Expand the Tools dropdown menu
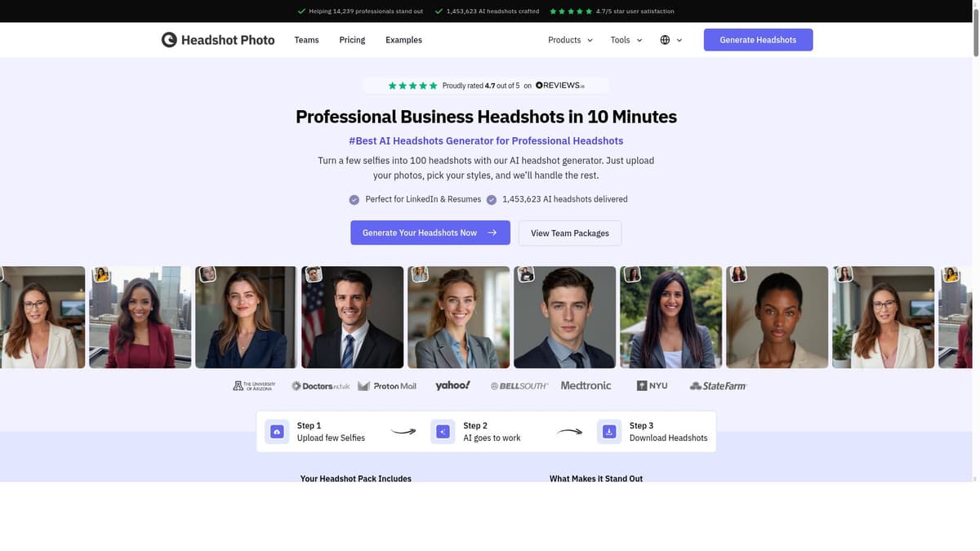This screenshot has height=551, width=980. (x=626, y=40)
